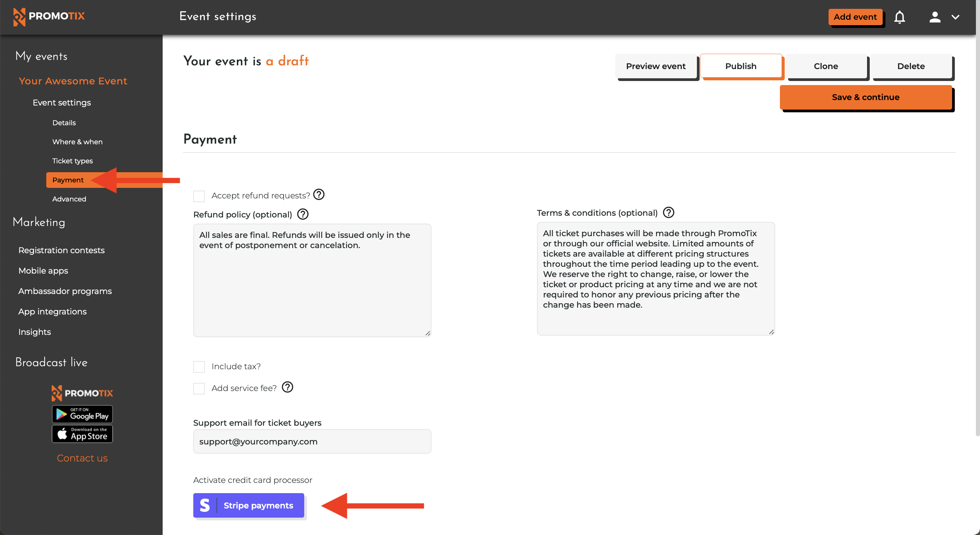The image size is (980, 535).
Task: Click the user account profile icon
Action: 934,16
